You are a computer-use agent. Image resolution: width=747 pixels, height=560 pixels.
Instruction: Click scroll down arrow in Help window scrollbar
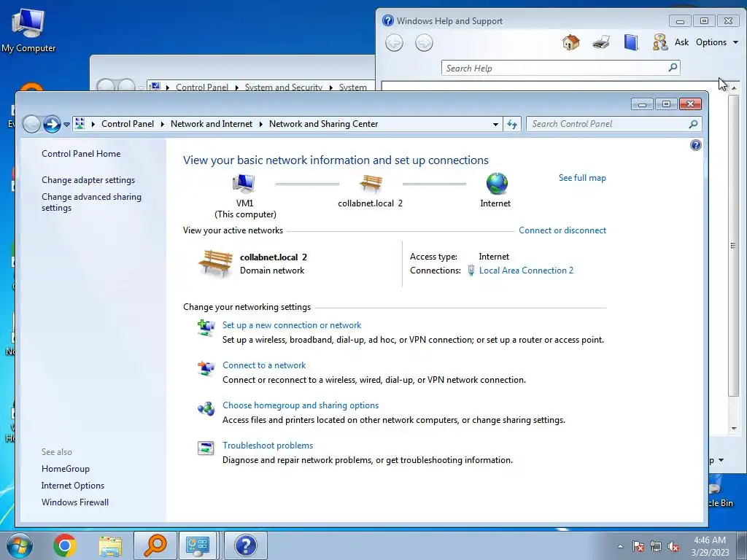point(734,429)
